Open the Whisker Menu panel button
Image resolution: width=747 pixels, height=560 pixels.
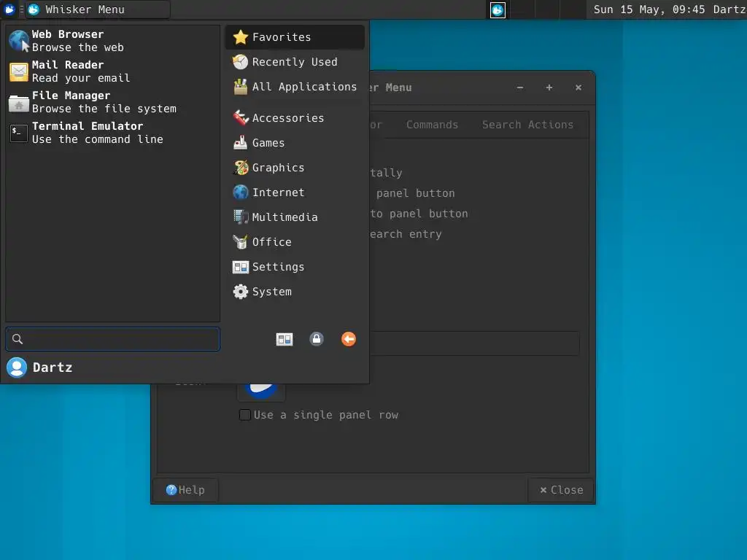[98, 9]
